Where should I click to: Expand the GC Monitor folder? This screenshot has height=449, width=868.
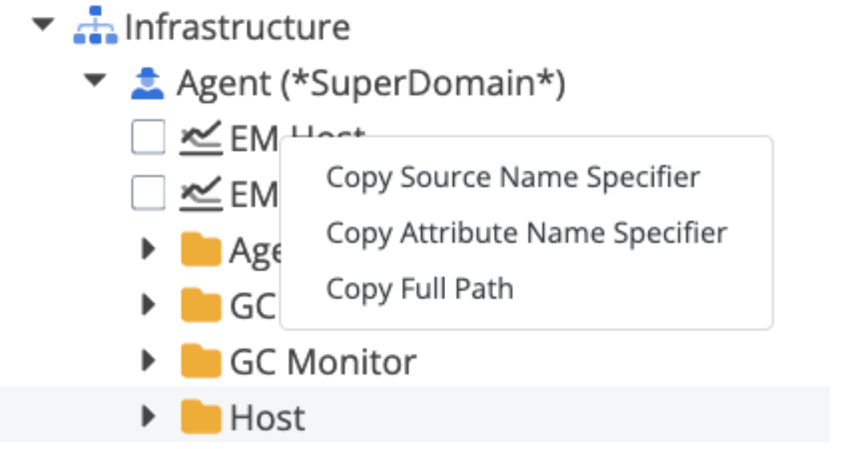148,362
